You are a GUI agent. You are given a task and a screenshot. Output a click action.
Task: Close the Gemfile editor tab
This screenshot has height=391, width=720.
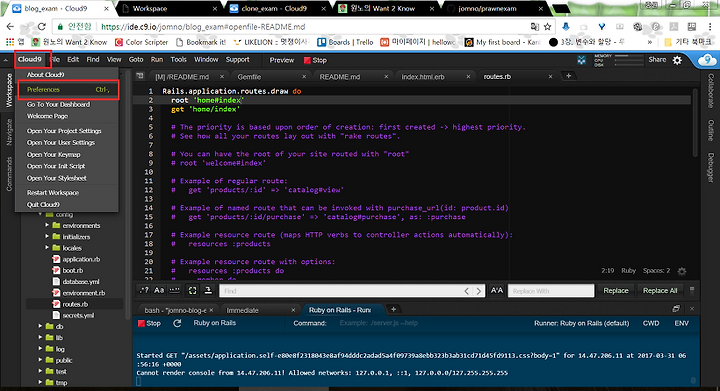tap(304, 77)
